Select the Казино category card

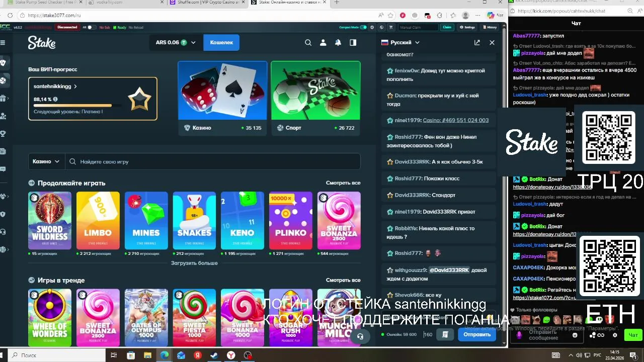tap(222, 98)
